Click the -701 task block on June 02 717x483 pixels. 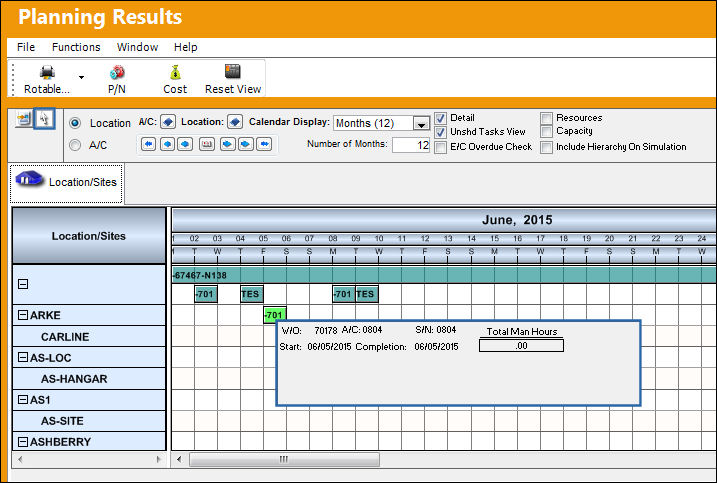pyautogui.click(x=206, y=294)
